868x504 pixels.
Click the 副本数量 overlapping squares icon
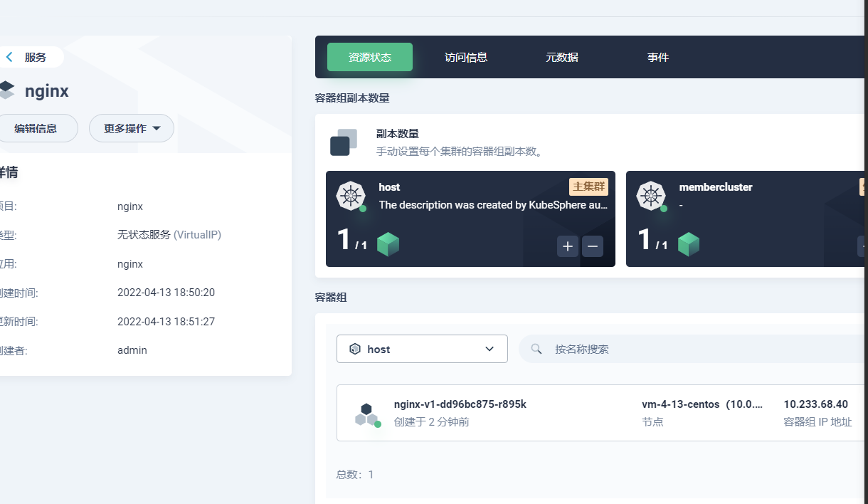pyautogui.click(x=344, y=142)
